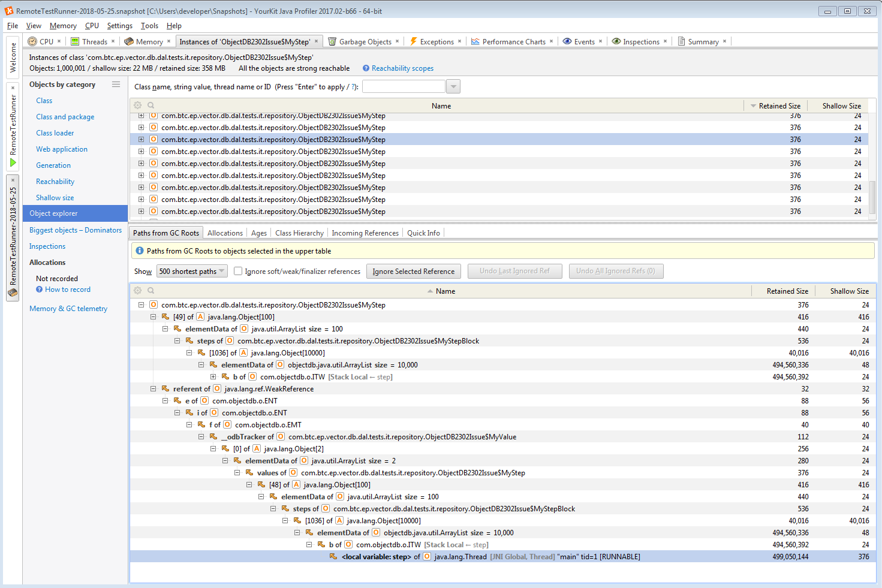The width and height of the screenshot is (882, 588).
Task: Select the Web application category
Action: click(62, 149)
